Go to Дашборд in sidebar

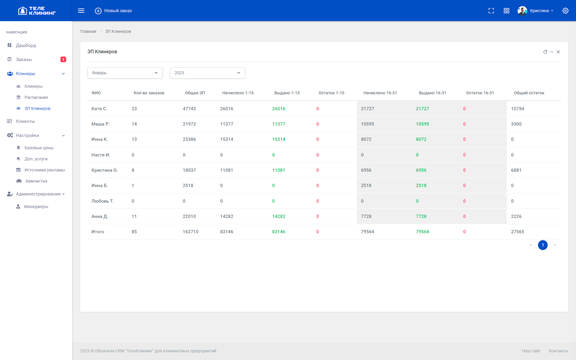(x=26, y=45)
